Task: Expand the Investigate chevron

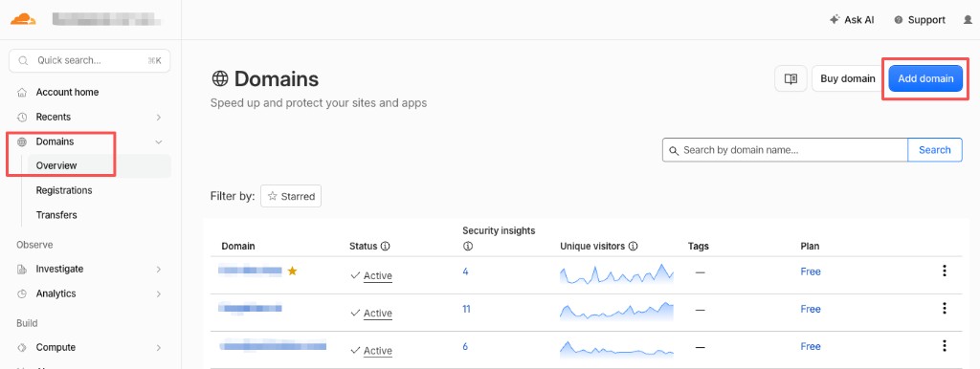Action: pyautogui.click(x=159, y=269)
